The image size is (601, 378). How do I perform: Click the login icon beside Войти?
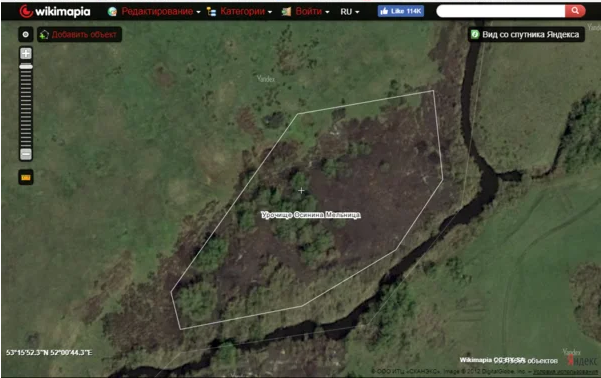pyautogui.click(x=286, y=12)
